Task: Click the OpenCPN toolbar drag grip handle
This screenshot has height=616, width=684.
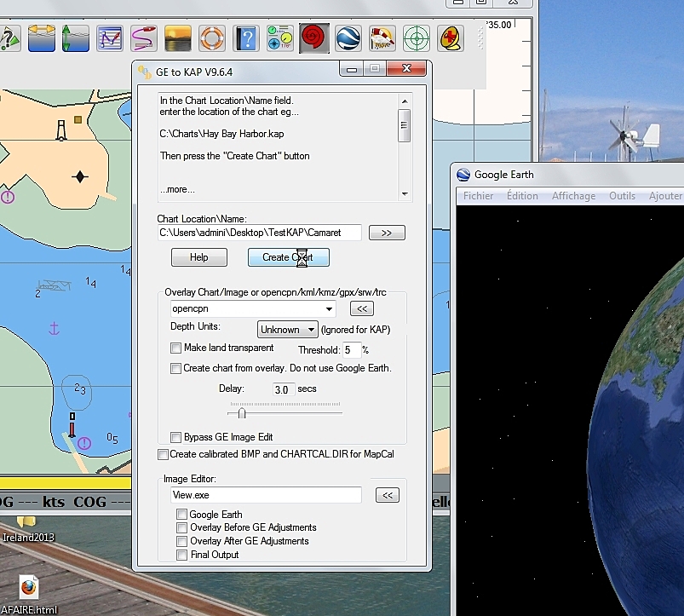Action: pos(480,38)
